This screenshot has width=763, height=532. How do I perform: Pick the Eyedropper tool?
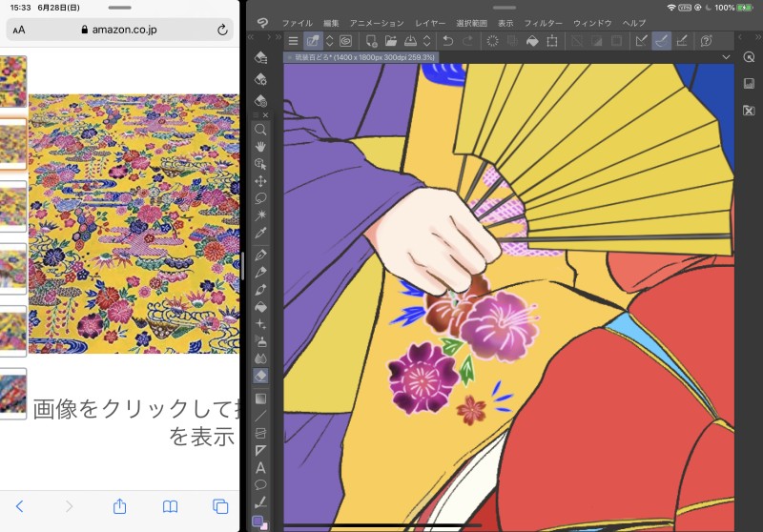pyautogui.click(x=260, y=233)
